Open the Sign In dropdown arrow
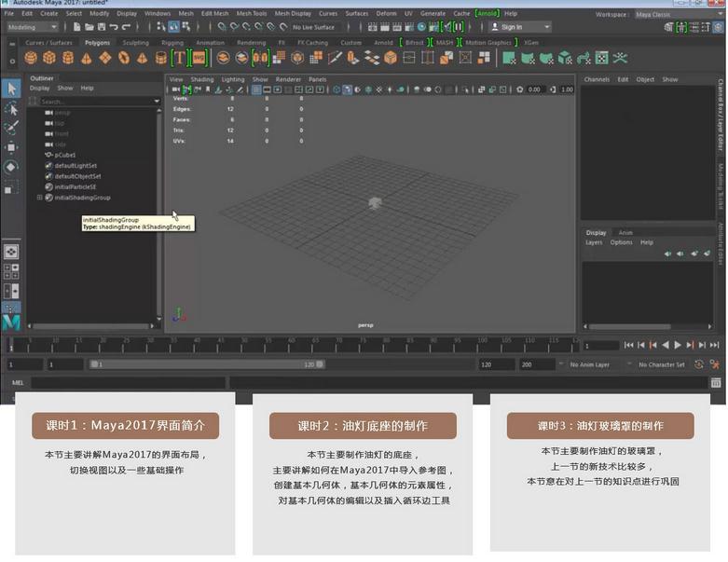This screenshot has width=728, height=562. coord(547,27)
